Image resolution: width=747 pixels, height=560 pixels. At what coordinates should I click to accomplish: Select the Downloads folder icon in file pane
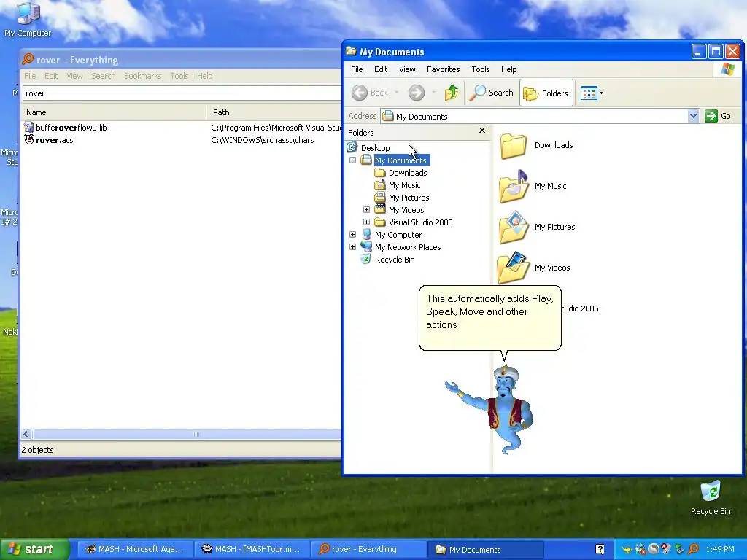pos(513,145)
